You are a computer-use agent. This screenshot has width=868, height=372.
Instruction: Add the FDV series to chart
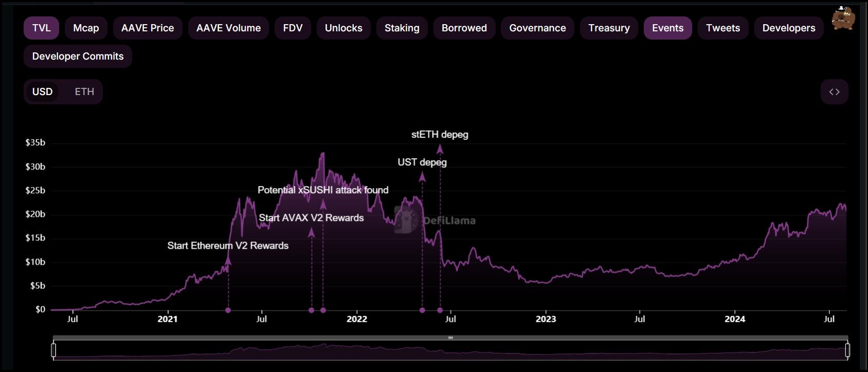[293, 28]
